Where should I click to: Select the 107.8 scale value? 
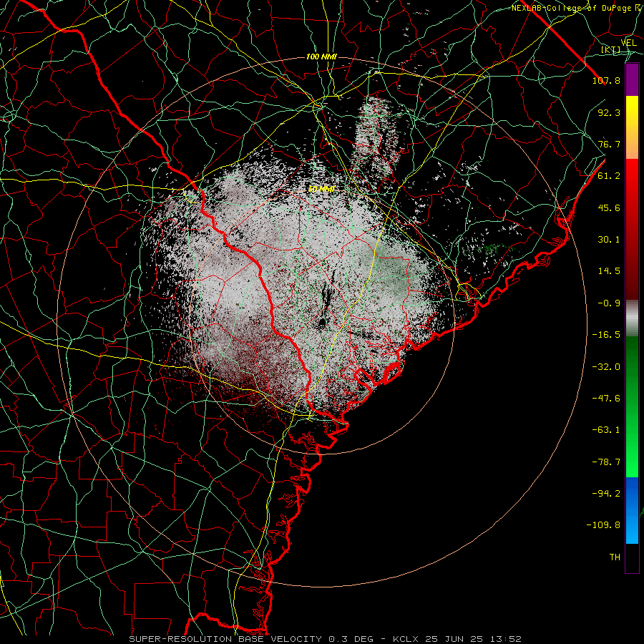click(x=606, y=80)
